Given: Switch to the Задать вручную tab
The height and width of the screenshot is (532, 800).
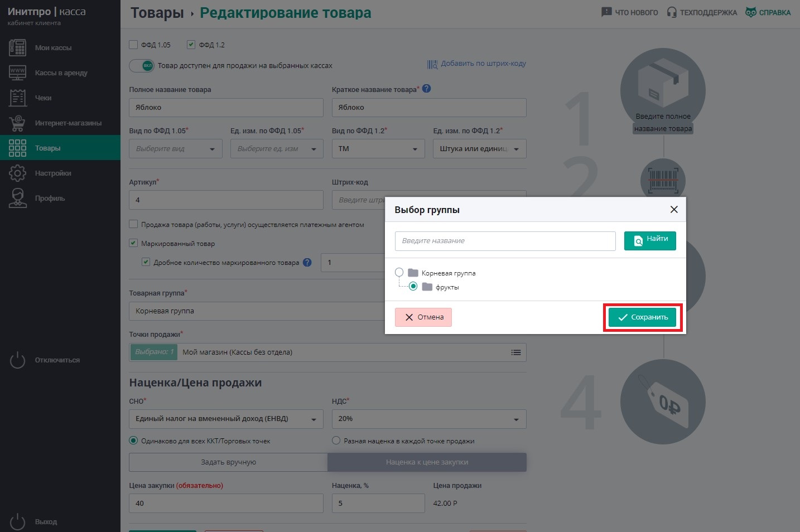Looking at the screenshot, I should pos(228,462).
